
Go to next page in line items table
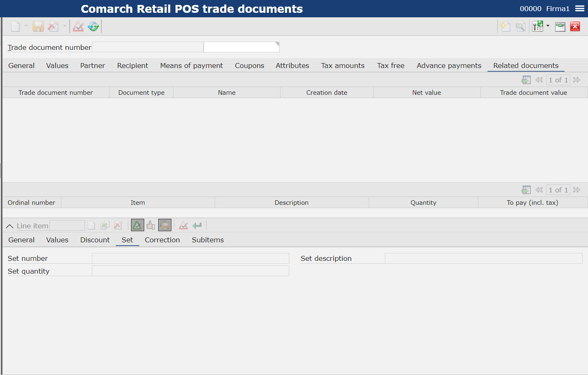pos(577,190)
